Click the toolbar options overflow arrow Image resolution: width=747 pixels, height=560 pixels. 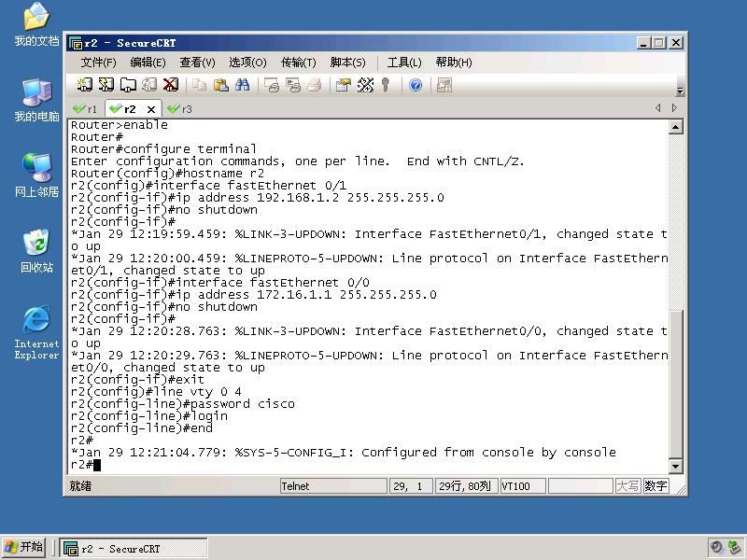coord(681,91)
